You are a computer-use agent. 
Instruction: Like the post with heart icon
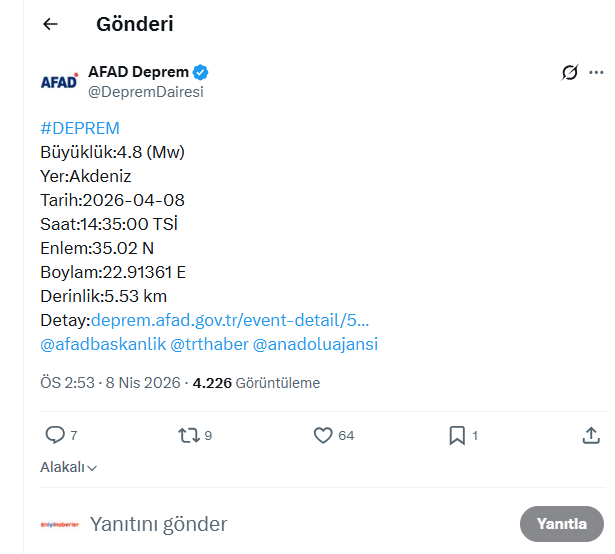[323, 435]
